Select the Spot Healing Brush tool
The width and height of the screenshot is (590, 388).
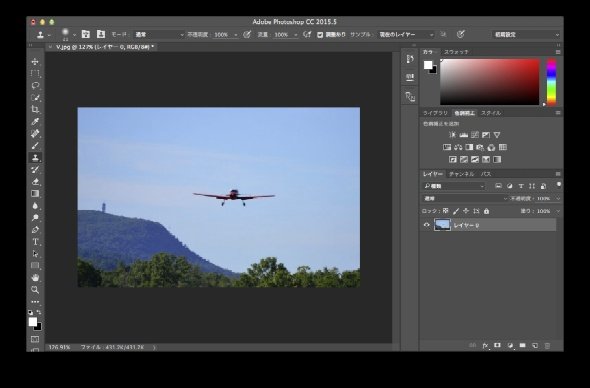pyautogui.click(x=35, y=134)
